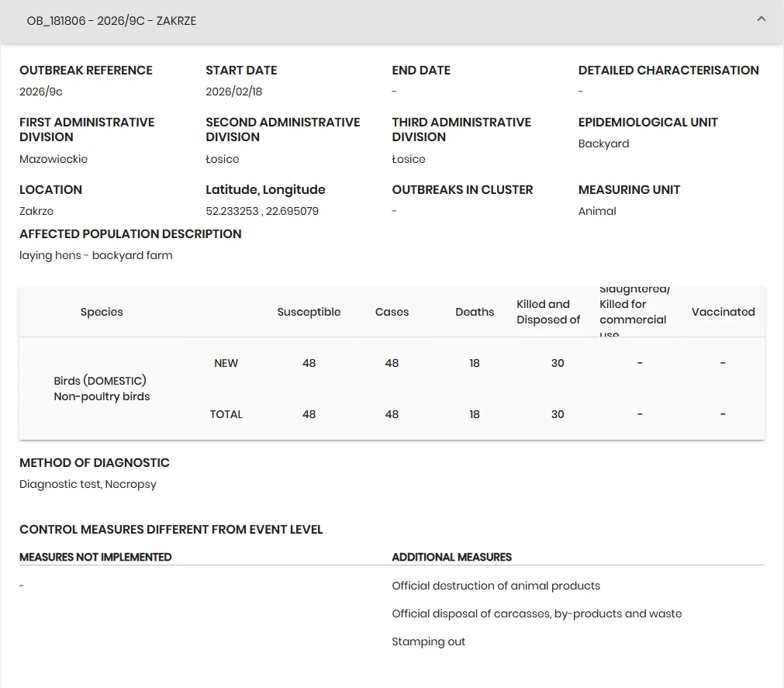Click the Latitude, Longitude label

[x=265, y=190]
